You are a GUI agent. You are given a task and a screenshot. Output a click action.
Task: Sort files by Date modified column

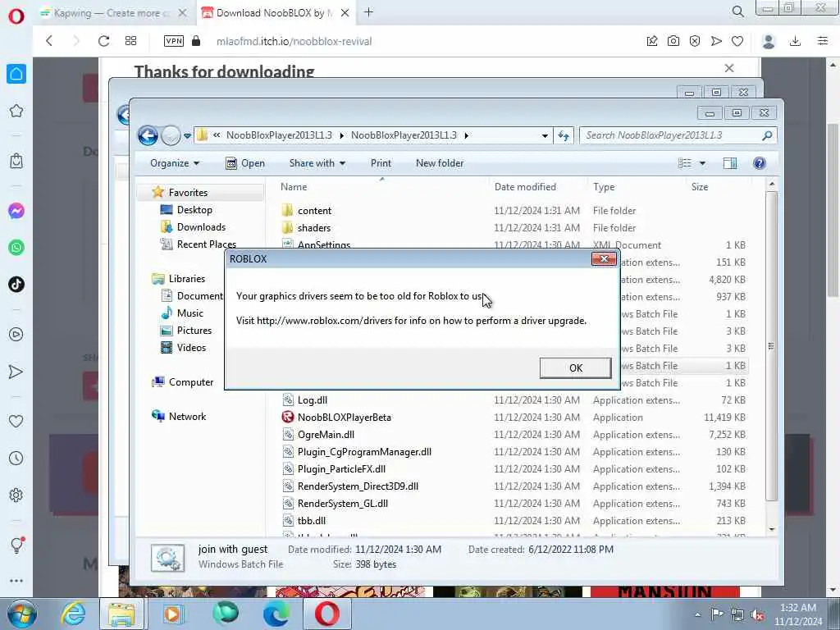tap(538, 187)
